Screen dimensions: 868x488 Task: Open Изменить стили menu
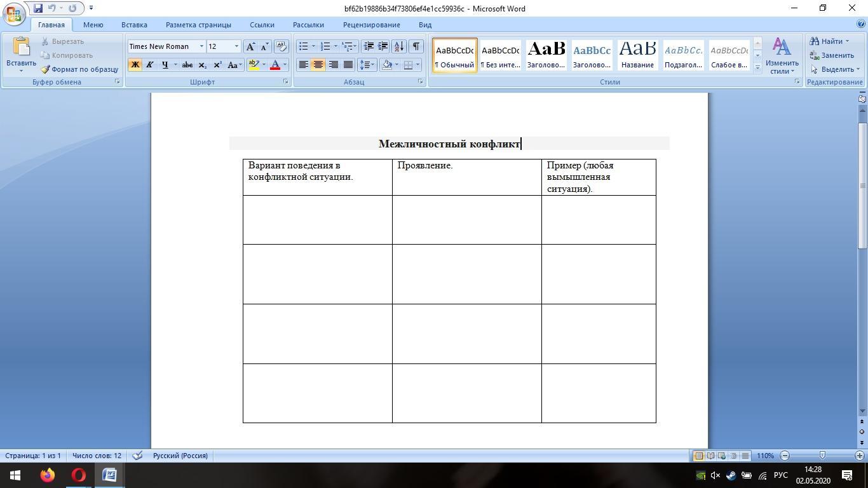(782, 55)
